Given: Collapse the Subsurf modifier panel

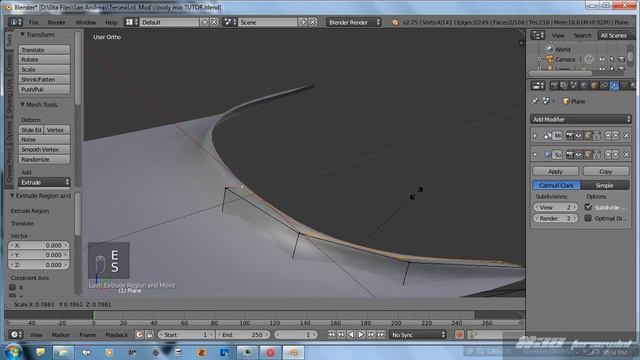Looking at the screenshot, I should 535,155.
